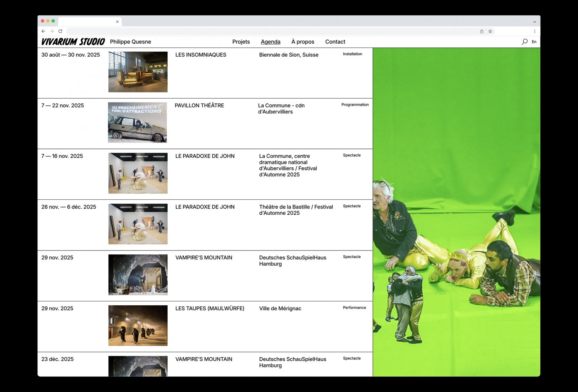Open the Pavillon Théâtre car thumbnail
The width and height of the screenshot is (578, 392).
(x=138, y=123)
